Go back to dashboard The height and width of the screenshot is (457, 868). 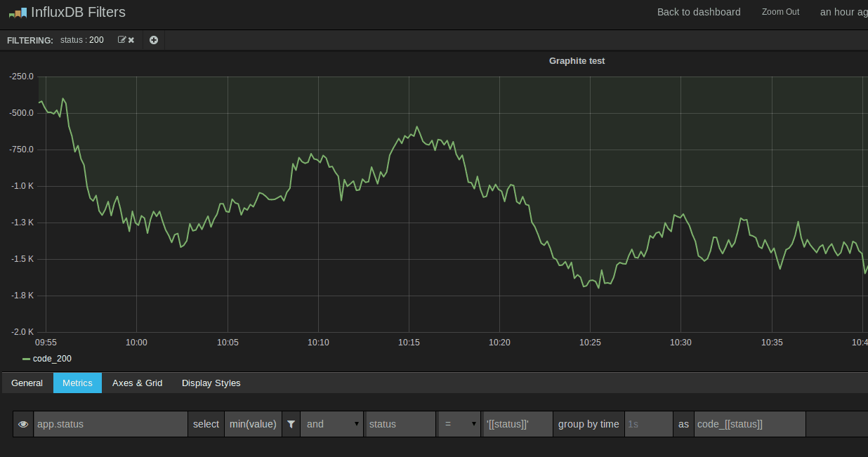click(x=699, y=12)
